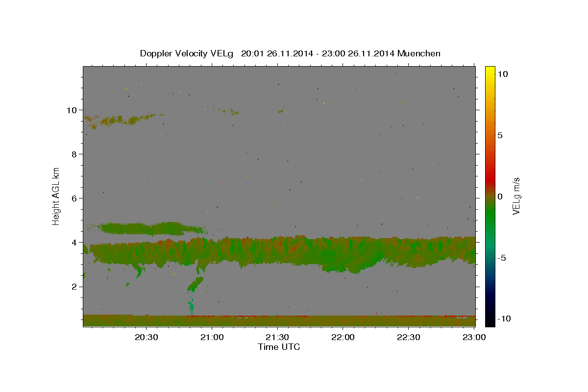Click the colorbar value 10
The image size is (588, 392).
coord(502,73)
